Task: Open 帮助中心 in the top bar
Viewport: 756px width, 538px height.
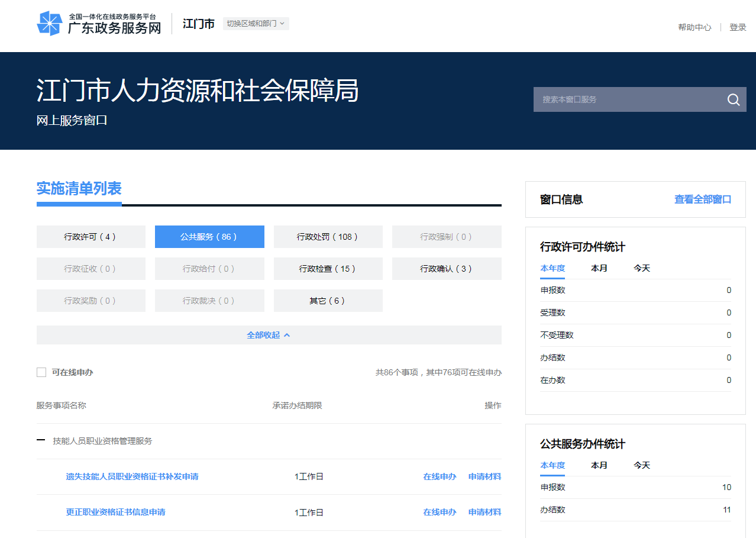Action: pos(694,27)
